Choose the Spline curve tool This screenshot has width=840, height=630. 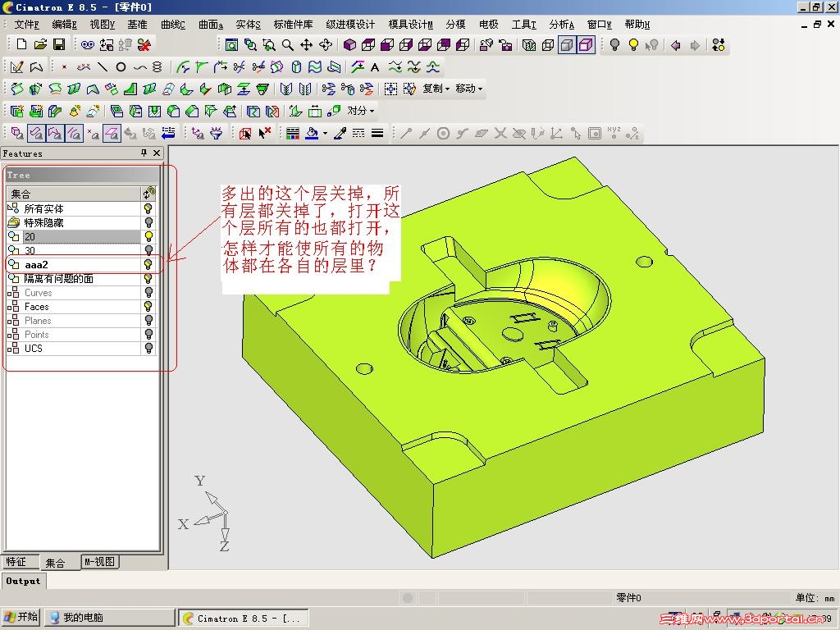[139, 67]
